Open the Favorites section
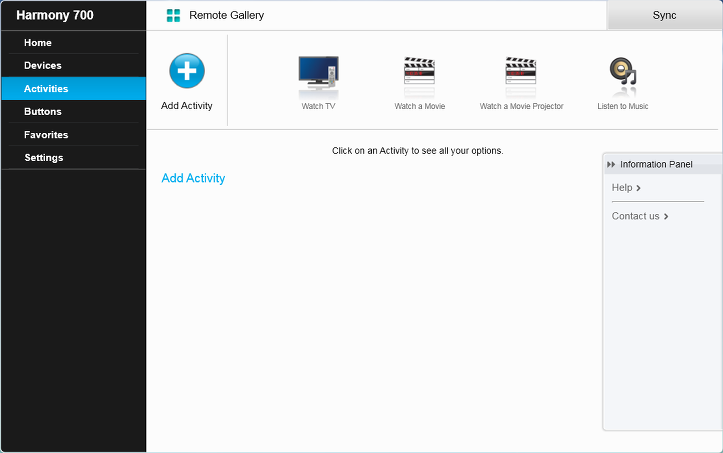 [x=46, y=135]
